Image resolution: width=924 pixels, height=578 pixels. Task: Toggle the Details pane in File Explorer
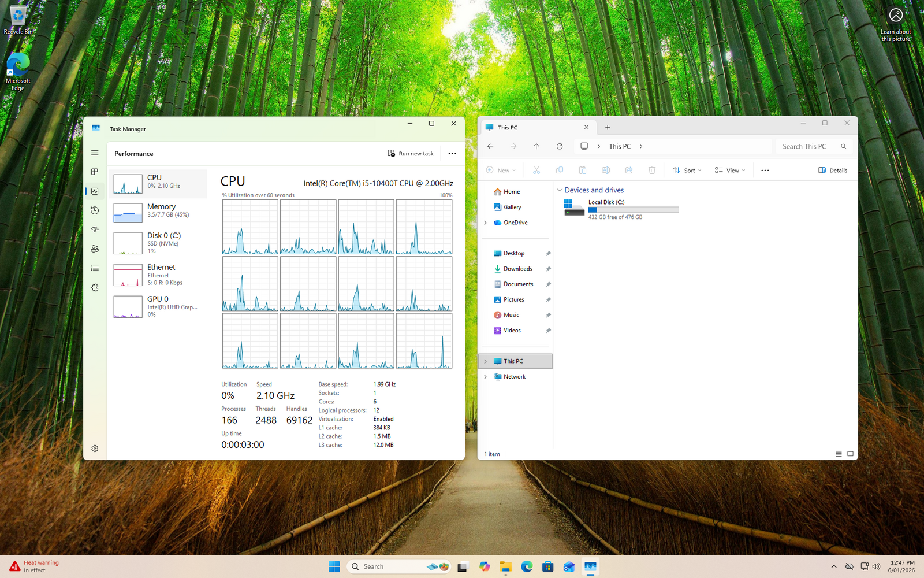(833, 171)
